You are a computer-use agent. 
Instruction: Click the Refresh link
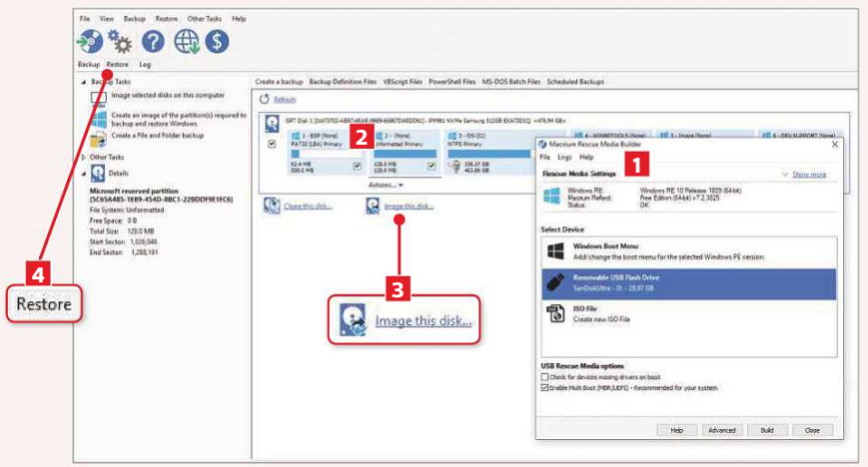(x=285, y=100)
